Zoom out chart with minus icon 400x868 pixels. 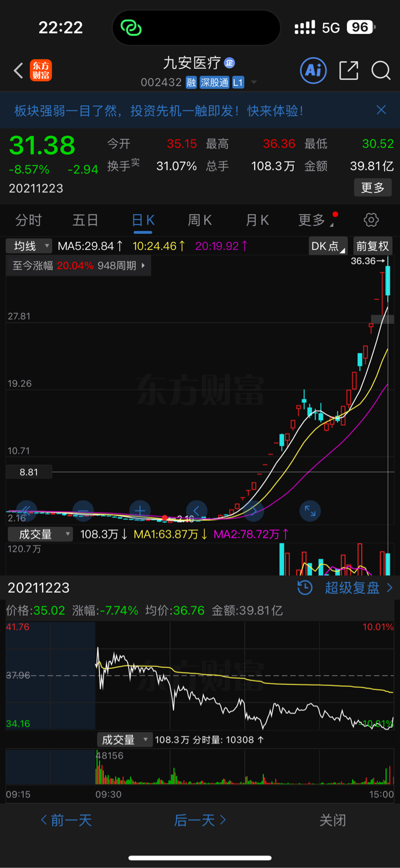click(83, 511)
